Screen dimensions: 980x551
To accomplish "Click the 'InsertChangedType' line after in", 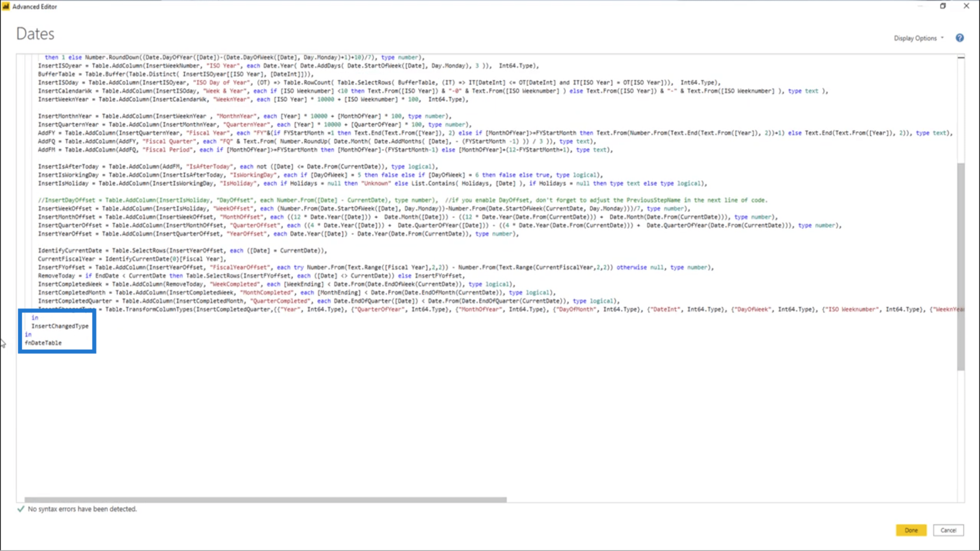I will [60, 326].
